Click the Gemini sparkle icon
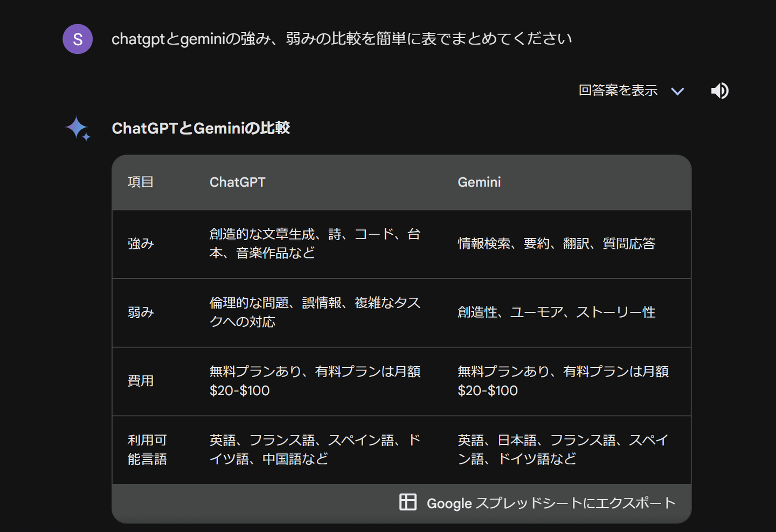 tap(78, 129)
